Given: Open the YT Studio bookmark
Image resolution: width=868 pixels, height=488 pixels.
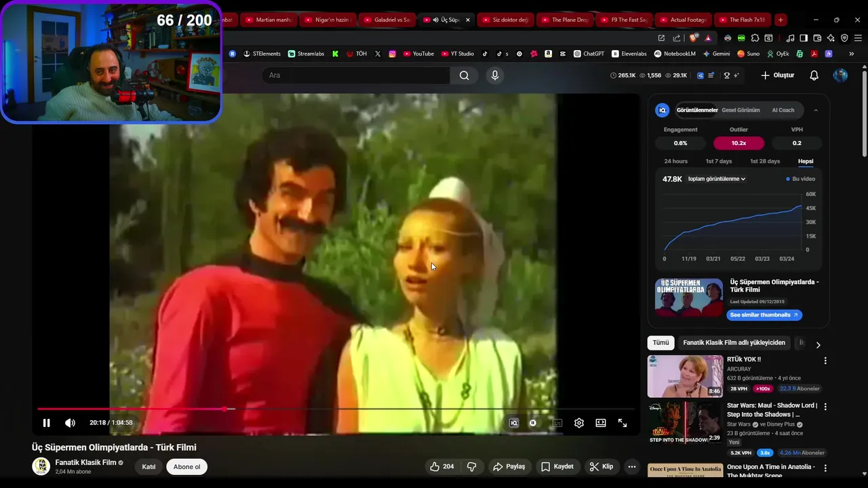Looking at the screenshot, I should point(458,54).
